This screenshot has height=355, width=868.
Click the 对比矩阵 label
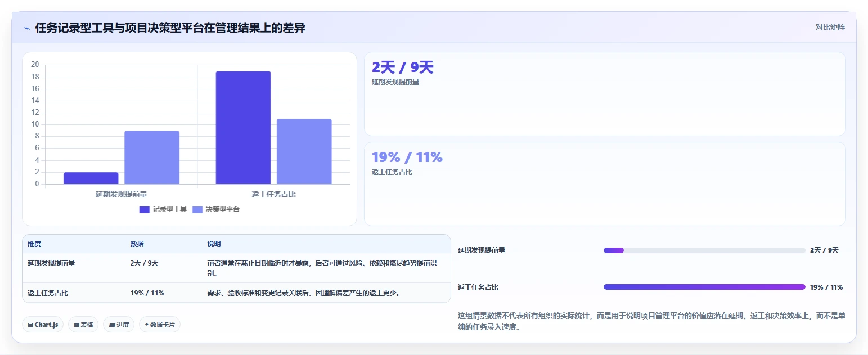pos(830,27)
